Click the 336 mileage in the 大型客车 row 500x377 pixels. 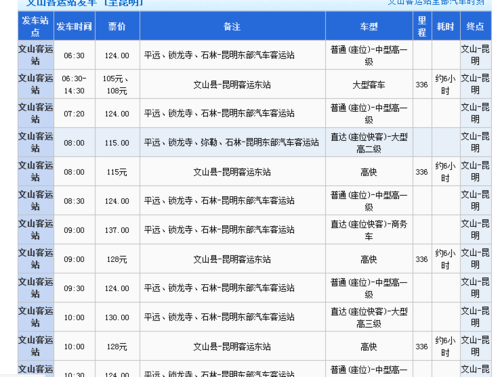click(x=422, y=85)
